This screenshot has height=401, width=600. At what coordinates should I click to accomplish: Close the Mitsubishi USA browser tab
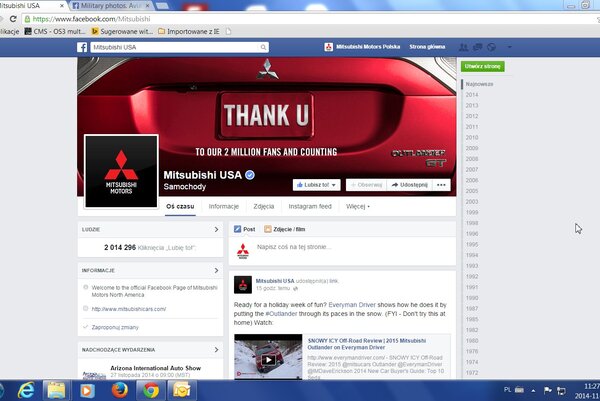(x=62, y=6)
